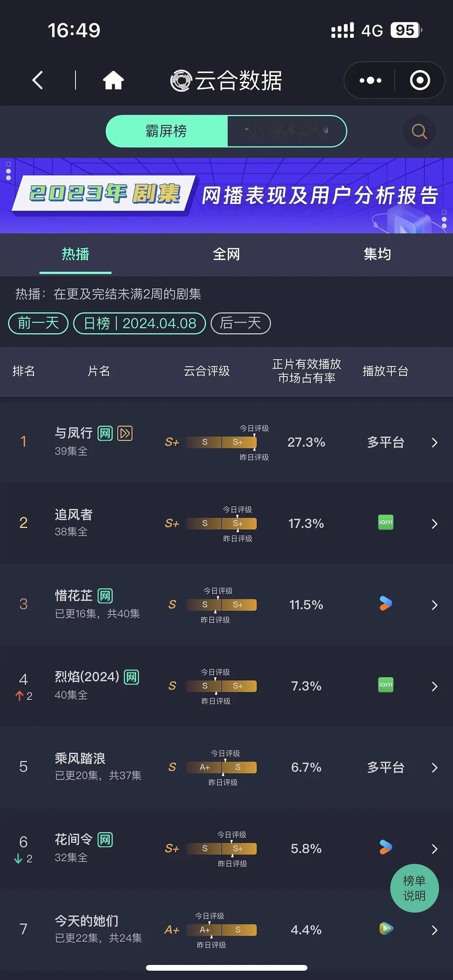This screenshot has height=980, width=453.
Task: Open the 榜单说明 floating bubble
Action: (414, 889)
